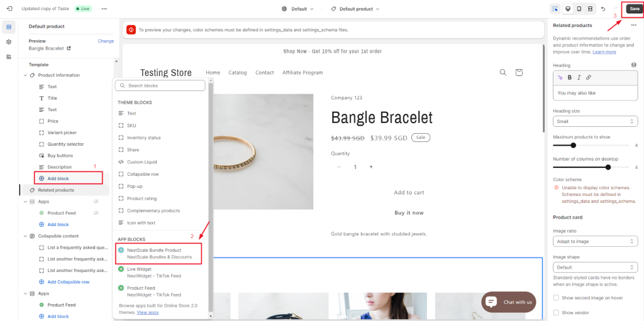Choose Custom Liquid theme block
Screen dimensions: 644x321
click(x=142, y=161)
